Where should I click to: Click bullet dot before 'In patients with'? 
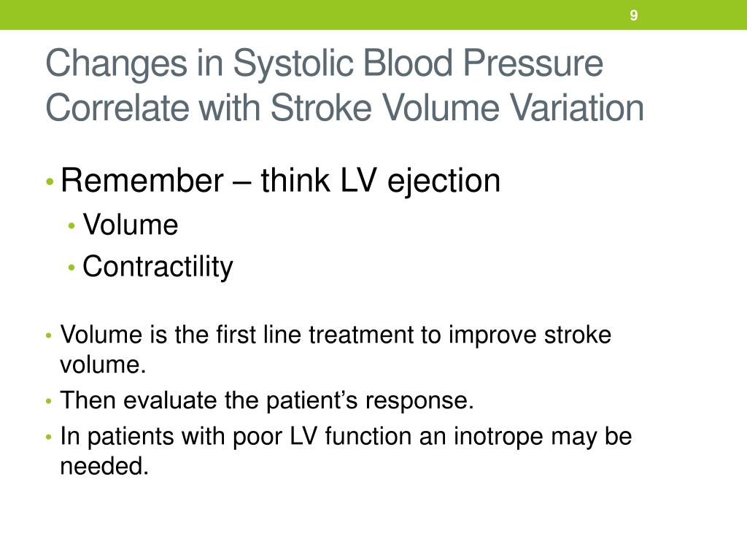(49, 437)
